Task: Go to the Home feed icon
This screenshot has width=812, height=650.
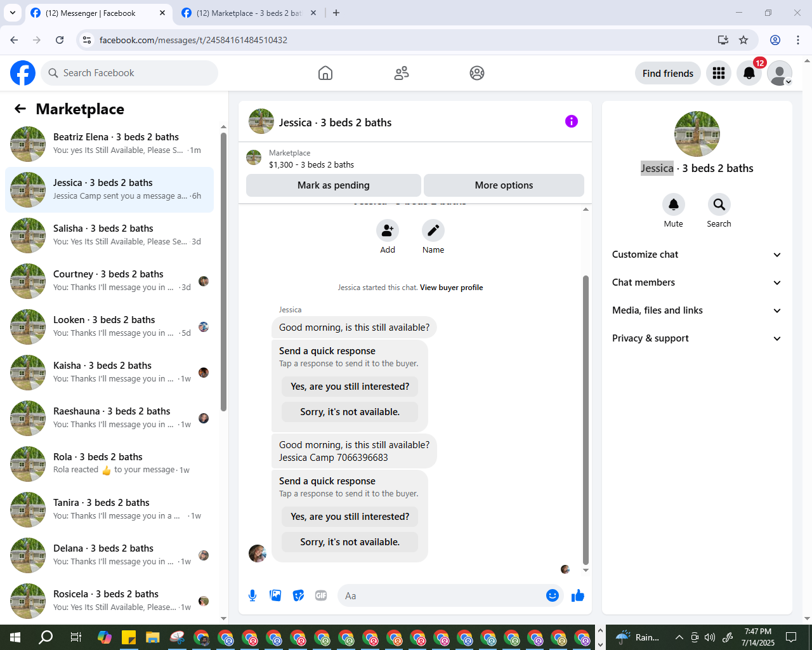Action: pos(325,73)
